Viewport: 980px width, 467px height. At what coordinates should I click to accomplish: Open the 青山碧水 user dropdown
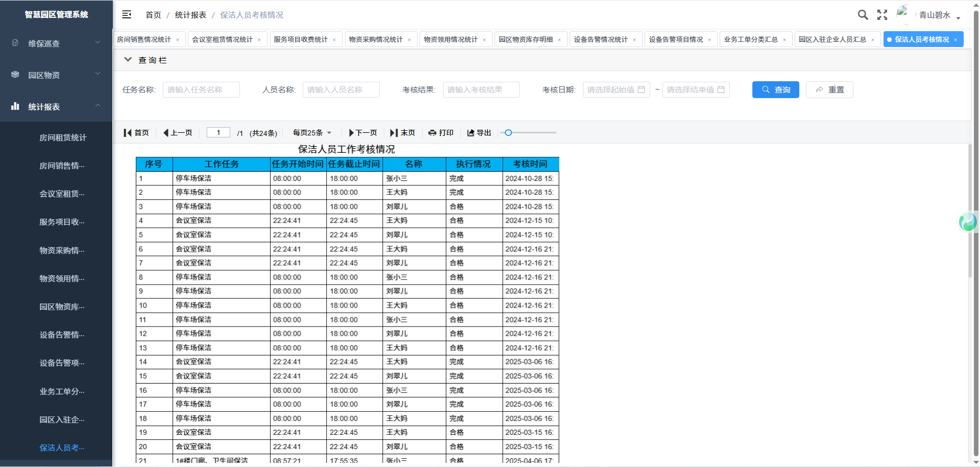[939, 15]
